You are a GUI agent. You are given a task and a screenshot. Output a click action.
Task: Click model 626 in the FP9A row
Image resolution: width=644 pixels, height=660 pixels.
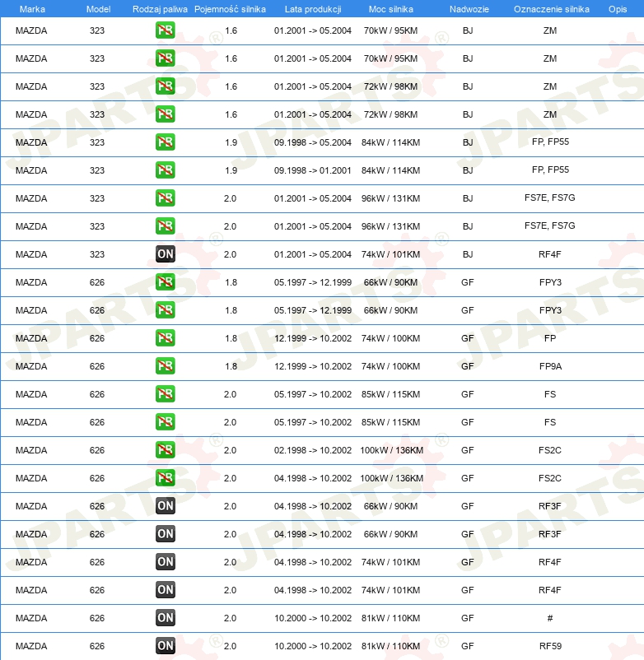[x=97, y=366]
